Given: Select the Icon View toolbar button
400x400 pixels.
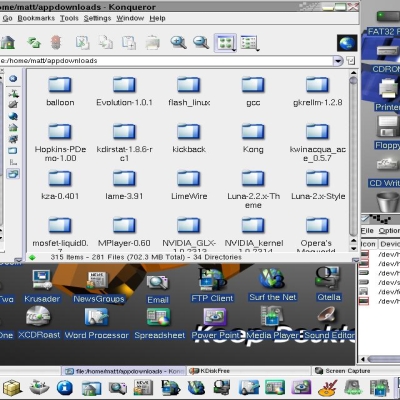Looking at the screenshot, I should coord(225,43).
